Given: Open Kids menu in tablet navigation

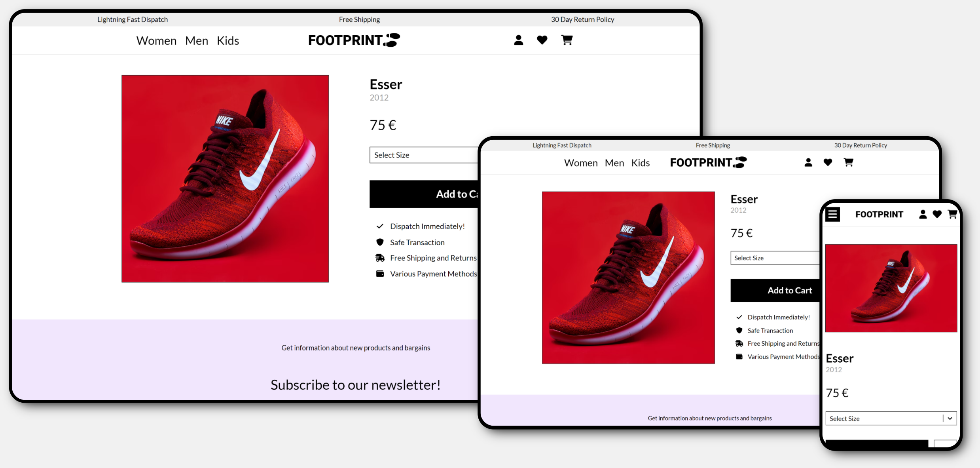Looking at the screenshot, I should pos(641,163).
